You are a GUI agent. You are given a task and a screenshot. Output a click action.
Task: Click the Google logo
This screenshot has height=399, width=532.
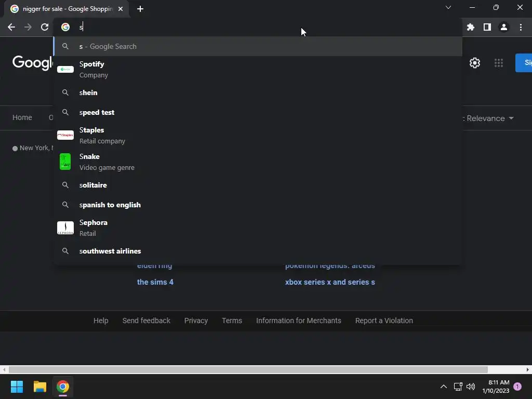click(x=33, y=63)
